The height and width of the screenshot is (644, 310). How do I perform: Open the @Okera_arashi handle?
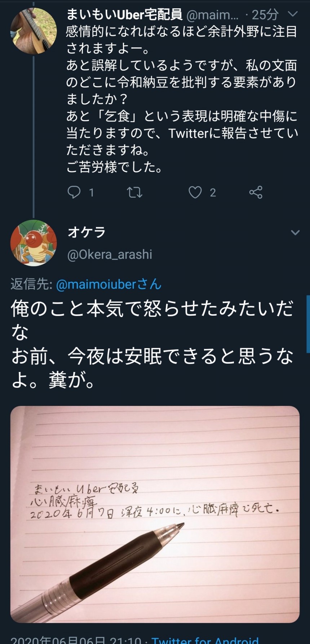point(110,254)
